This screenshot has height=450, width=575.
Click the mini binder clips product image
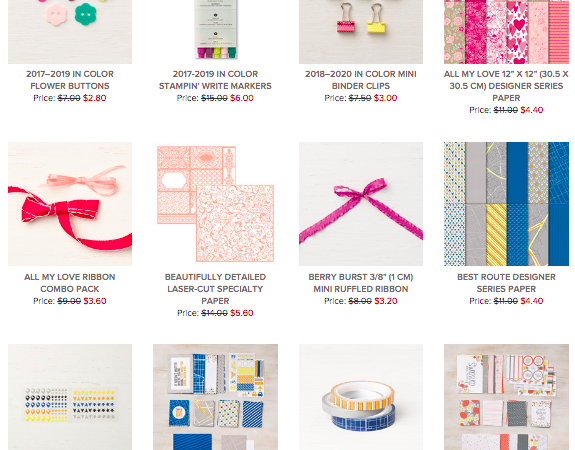[361, 32]
